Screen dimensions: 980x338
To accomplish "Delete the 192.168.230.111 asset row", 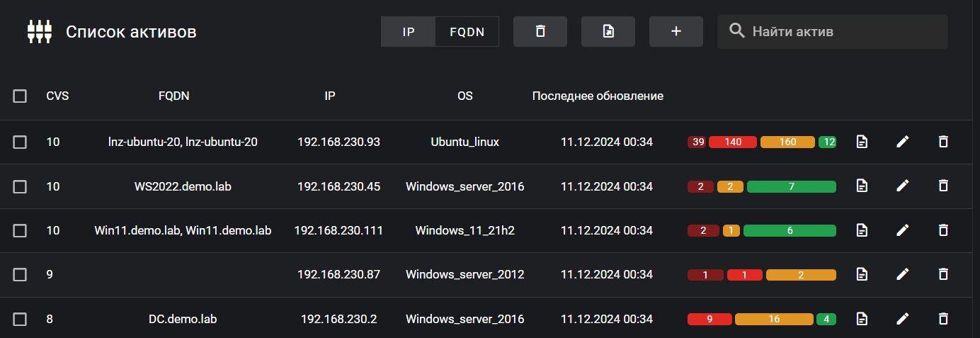I will [x=942, y=230].
